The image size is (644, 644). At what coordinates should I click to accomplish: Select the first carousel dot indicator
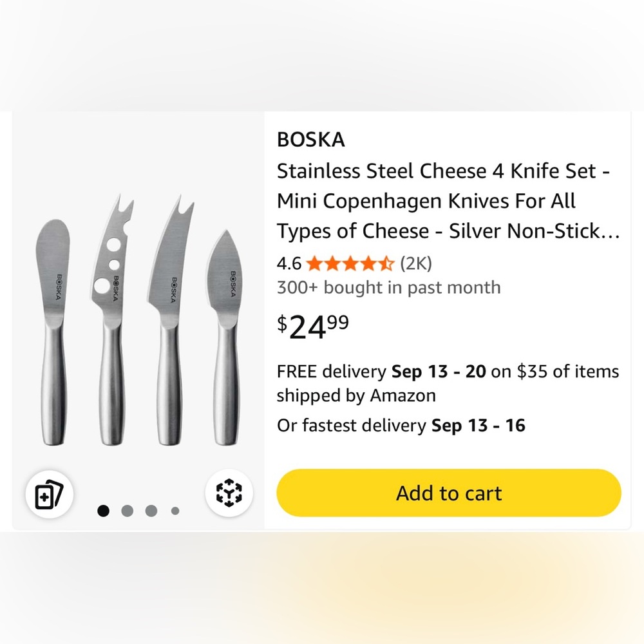click(103, 510)
